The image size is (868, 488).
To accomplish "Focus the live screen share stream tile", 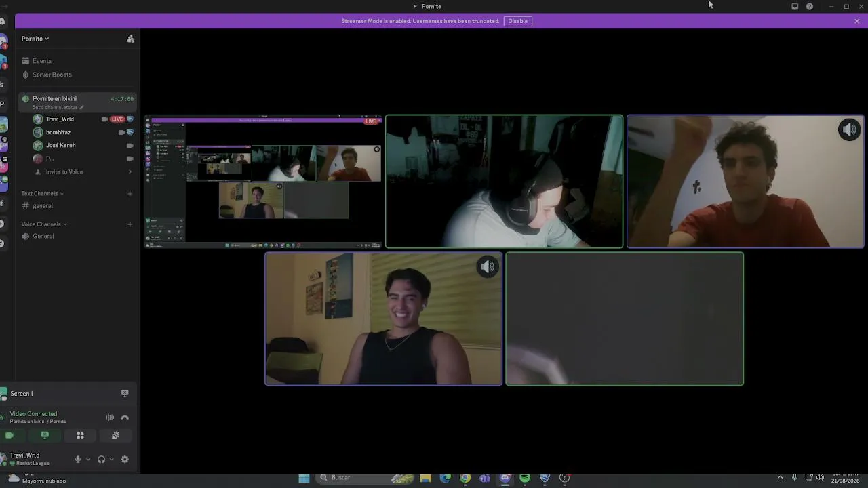I will [x=263, y=182].
